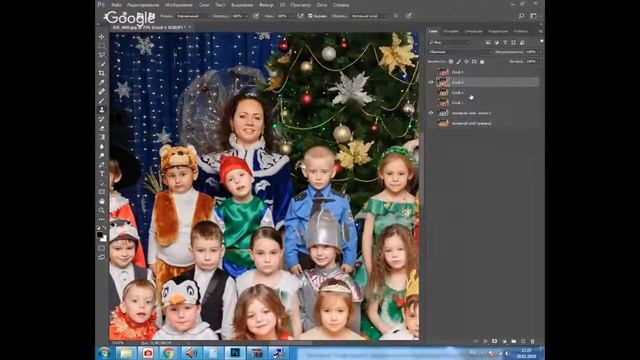Select the Move tool

tap(101, 36)
